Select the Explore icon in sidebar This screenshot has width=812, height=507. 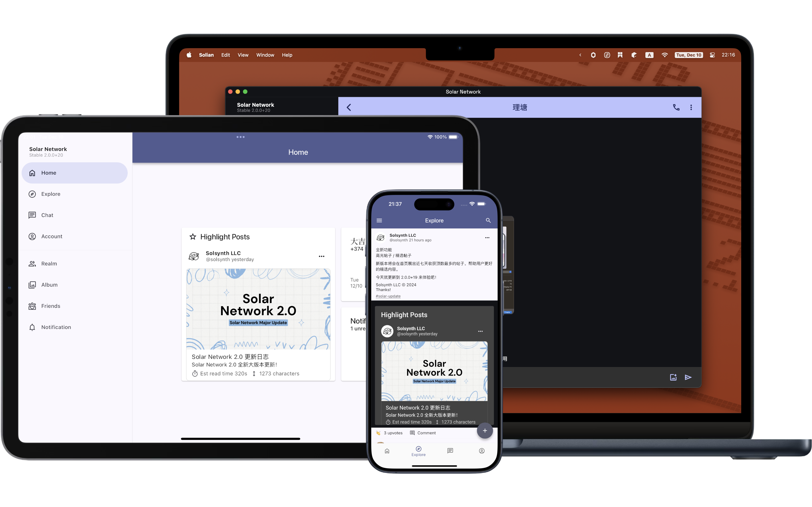tap(32, 194)
